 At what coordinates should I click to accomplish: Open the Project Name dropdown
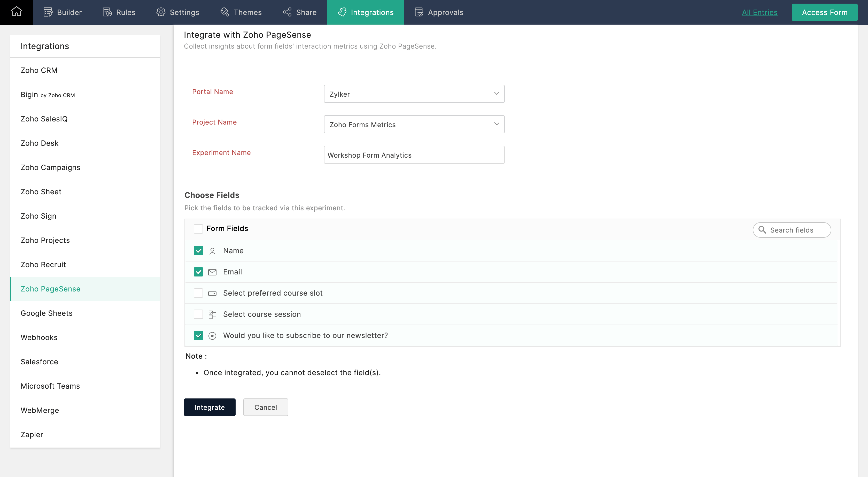pos(414,124)
